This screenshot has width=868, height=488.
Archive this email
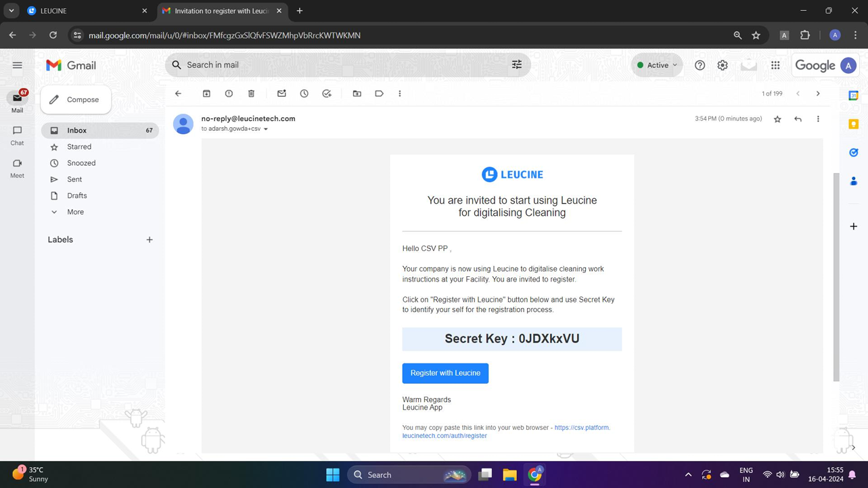click(x=206, y=93)
